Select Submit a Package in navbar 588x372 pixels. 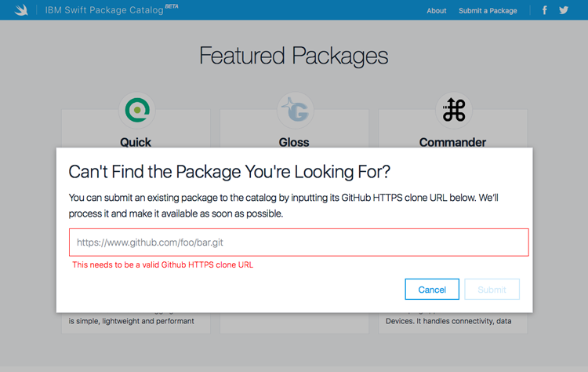coord(488,11)
